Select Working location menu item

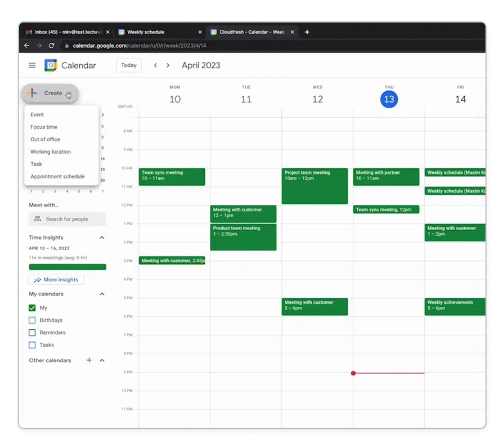tap(61, 152)
